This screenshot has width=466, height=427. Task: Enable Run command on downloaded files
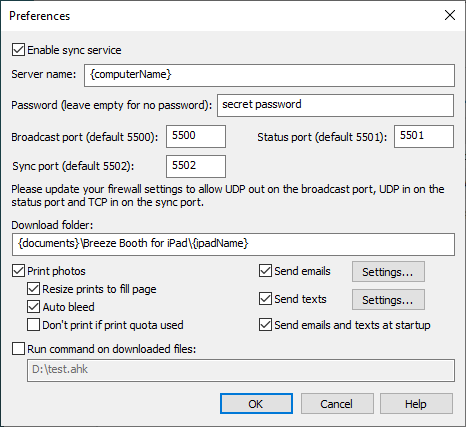[x=18, y=349]
